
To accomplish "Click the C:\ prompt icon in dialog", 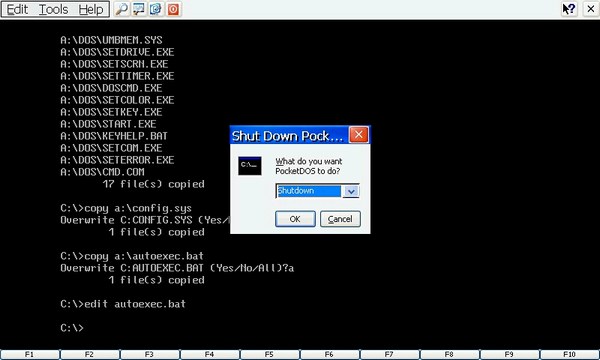I will [x=250, y=166].
